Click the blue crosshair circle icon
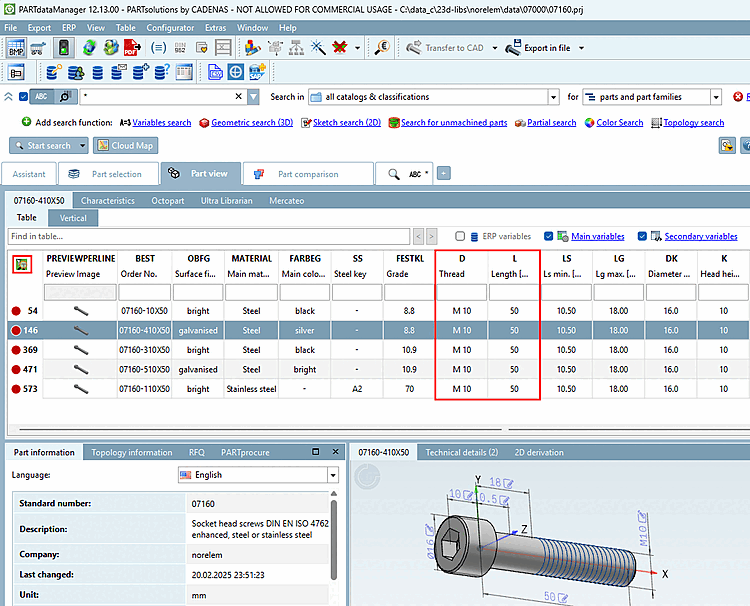 [x=236, y=72]
